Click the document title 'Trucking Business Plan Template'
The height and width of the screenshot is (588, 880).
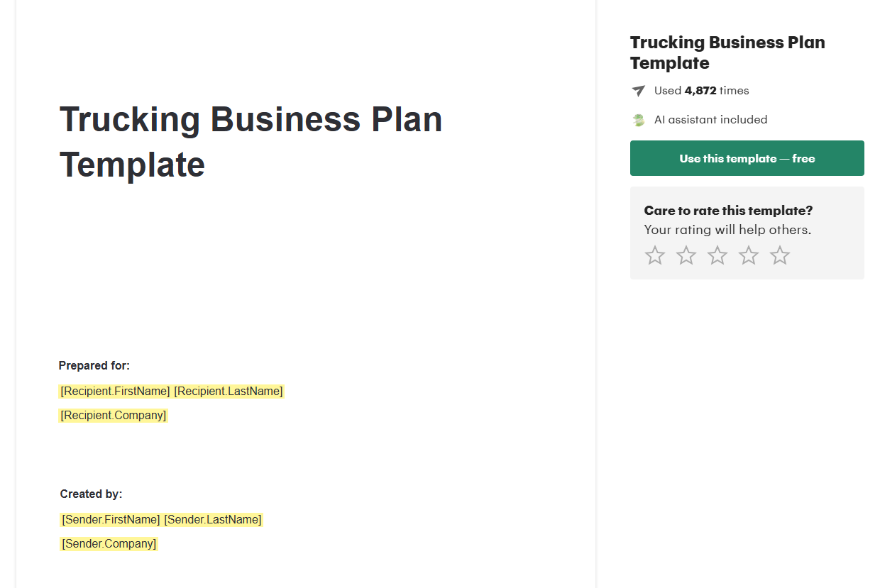click(x=251, y=142)
